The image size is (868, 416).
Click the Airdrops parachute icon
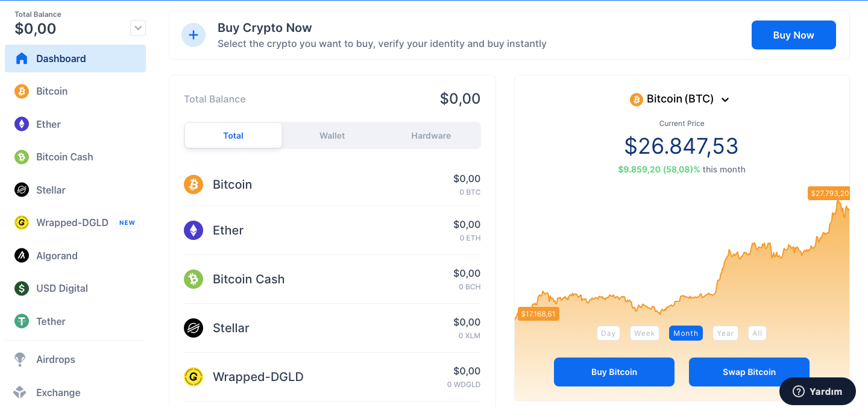(x=20, y=359)
